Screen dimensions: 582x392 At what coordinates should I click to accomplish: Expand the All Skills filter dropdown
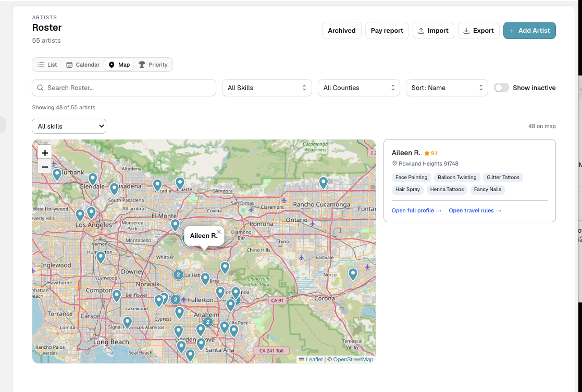click(267, 88)
